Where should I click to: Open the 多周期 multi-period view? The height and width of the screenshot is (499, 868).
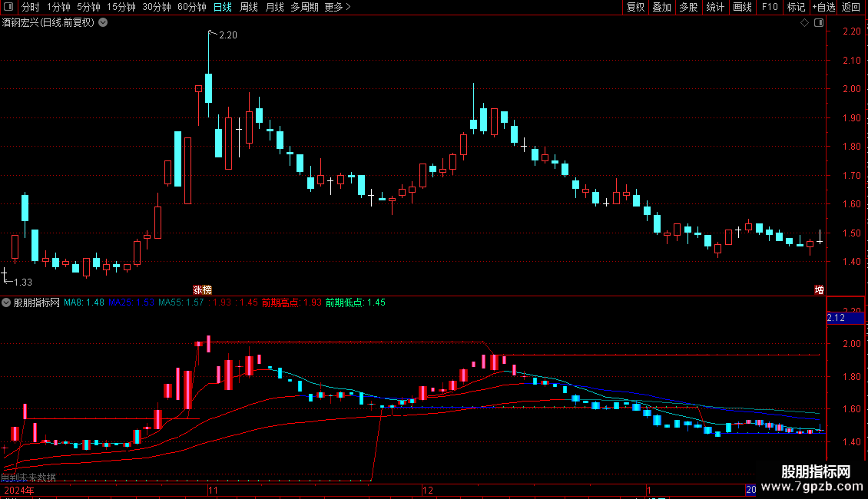(x=304, y=7)
